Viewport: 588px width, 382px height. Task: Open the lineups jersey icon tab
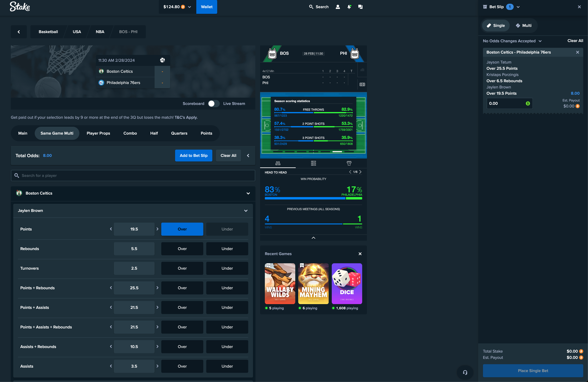[349, 163]
